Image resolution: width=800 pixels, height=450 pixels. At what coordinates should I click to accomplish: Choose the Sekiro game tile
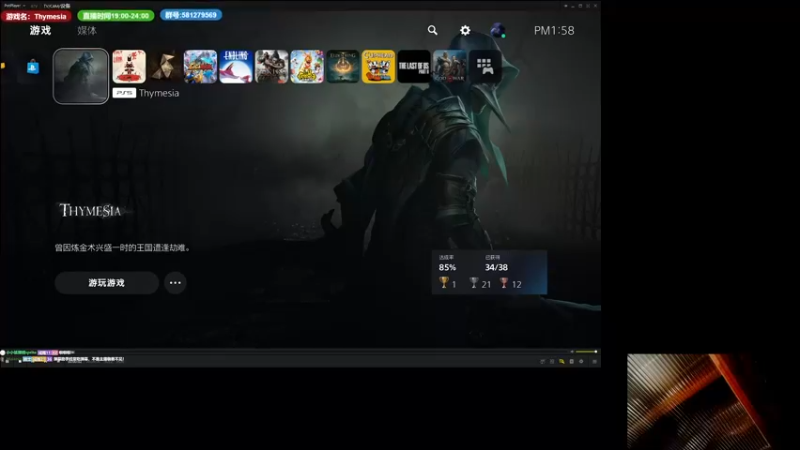pos(271,66)
